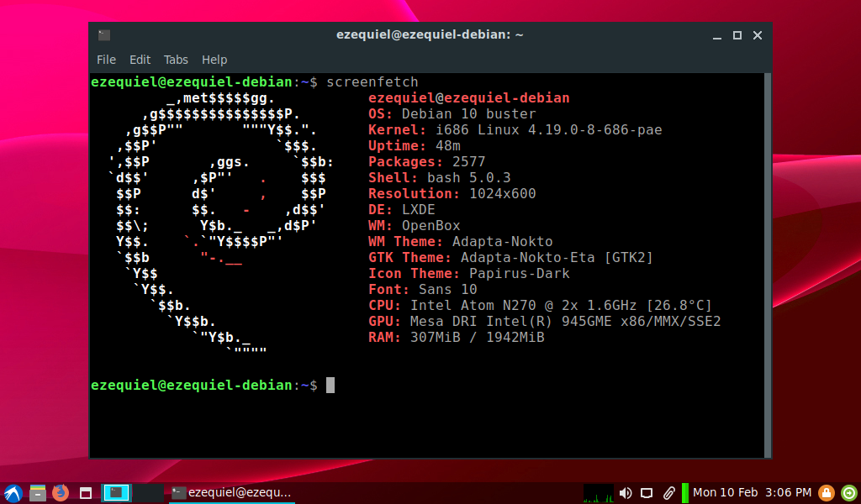Click the 'RAM: 307MiB / 1942MiB' line
This screenshot has width=861, height=504.
[457, 337]
